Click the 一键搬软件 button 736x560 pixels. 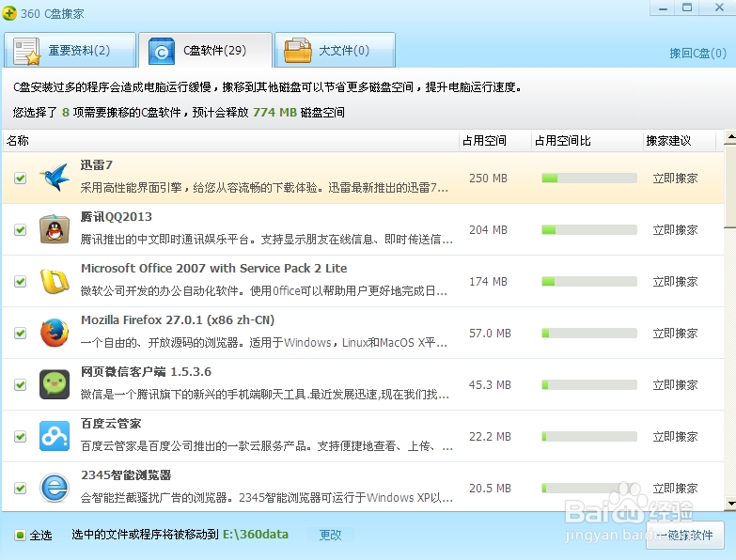pos(685,535)
